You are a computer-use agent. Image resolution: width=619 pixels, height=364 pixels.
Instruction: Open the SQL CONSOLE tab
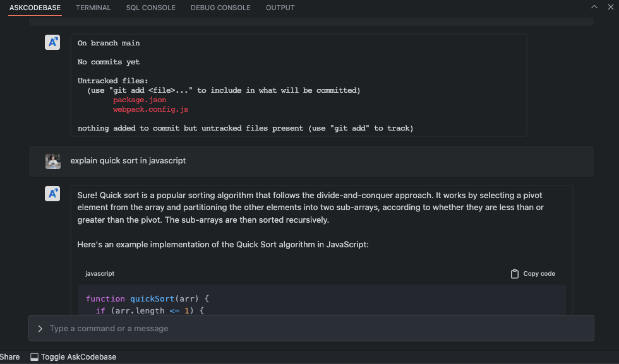[150, 8]
